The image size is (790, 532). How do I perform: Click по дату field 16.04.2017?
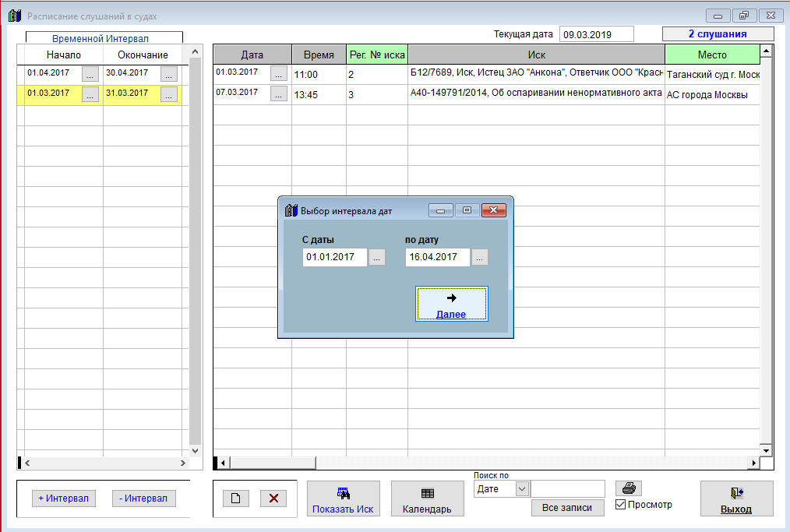437,257
